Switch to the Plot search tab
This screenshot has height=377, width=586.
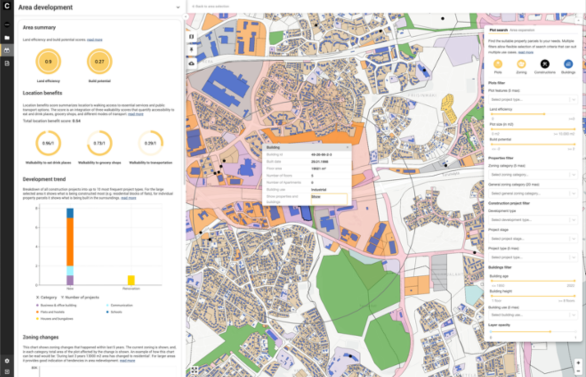click(x=499, y=30)
